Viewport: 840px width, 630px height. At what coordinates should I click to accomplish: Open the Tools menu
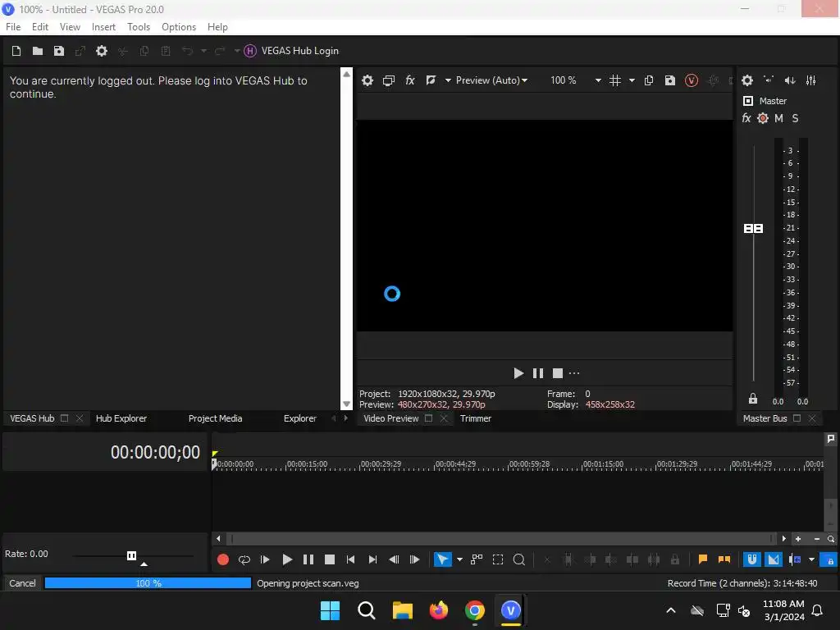pyautogui.click(x=138, y=27)
